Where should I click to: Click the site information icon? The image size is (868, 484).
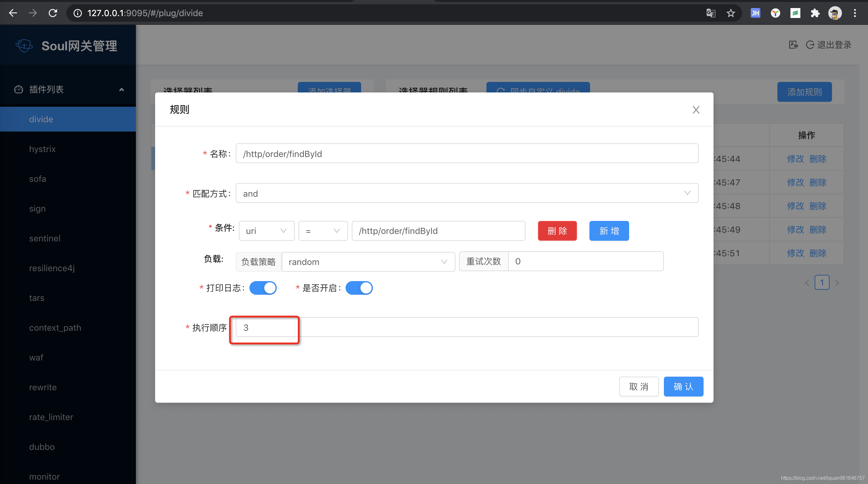tap(78, 13)
